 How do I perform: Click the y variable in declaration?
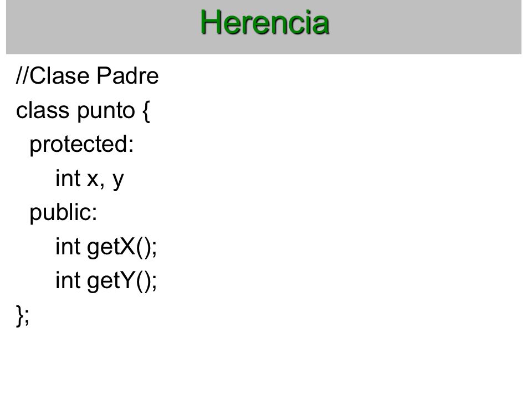(118, 181)
